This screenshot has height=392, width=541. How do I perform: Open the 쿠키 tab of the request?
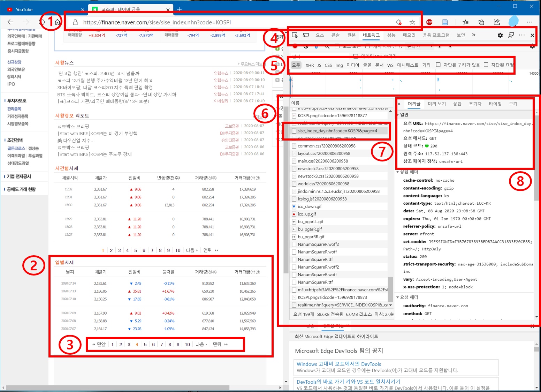tap(513, 104)
